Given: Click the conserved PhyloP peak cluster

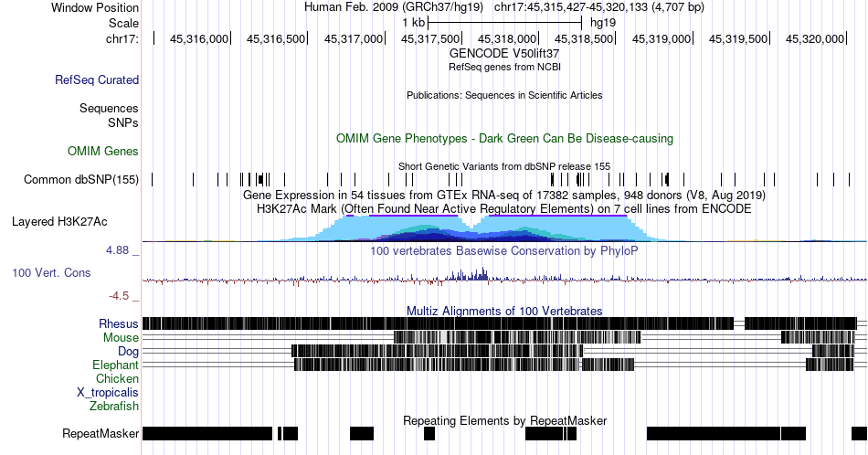Looking at the screenshot, I should pos(468,274).
